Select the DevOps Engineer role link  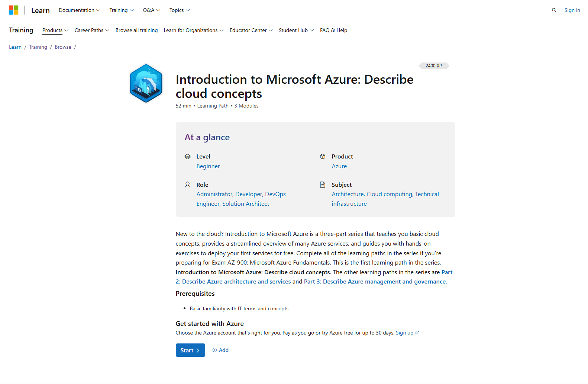click(241, 199)
